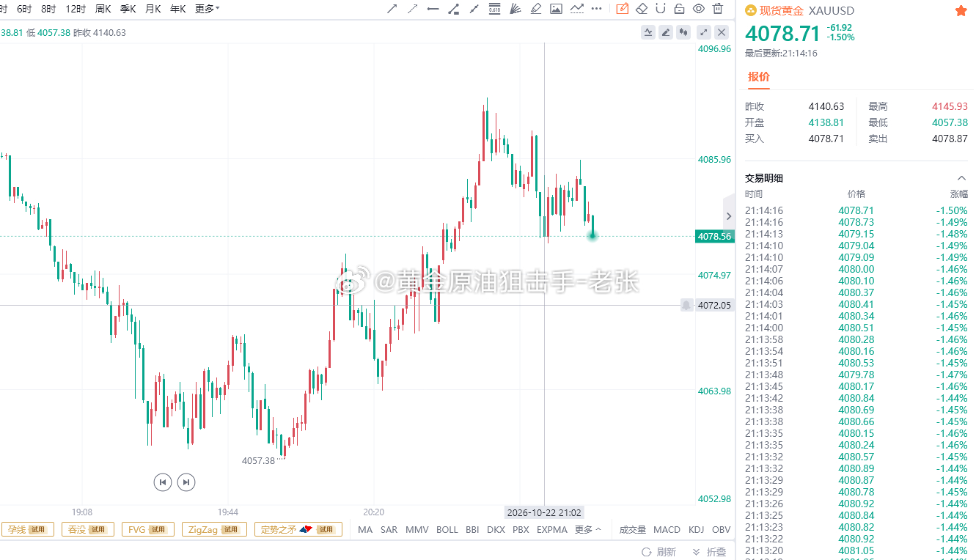This screenshot has height=560, width=976.
Task: Toggle the price alert bell at 4072.05
Action: point(686,305)
